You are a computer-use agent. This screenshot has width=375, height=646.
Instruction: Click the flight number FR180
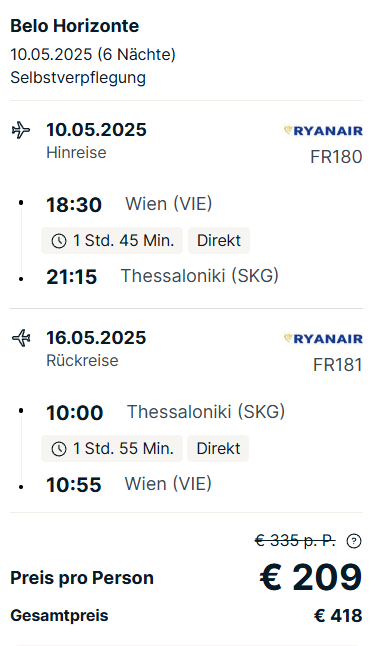(336, 157)
